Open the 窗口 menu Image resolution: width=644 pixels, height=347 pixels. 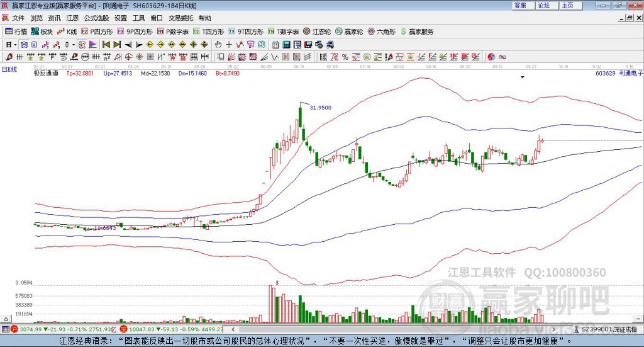tap(157, 18)
